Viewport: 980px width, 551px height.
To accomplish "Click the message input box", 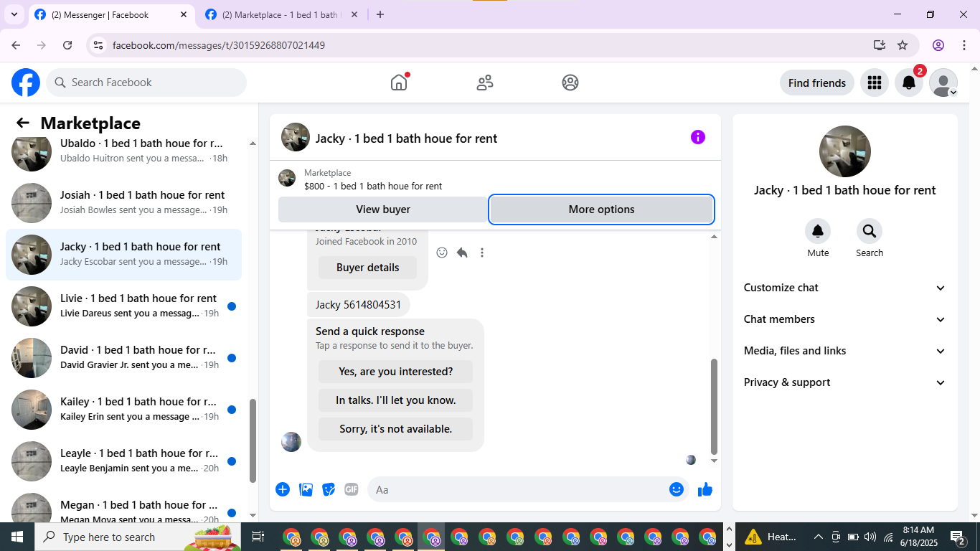I will 517,489.
